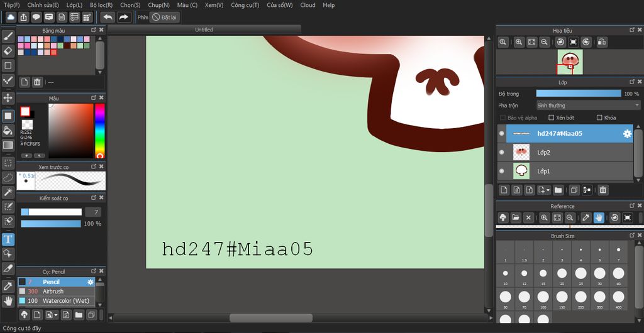Pick the Move tool
Viewport: 644px width, 333px height.
coord(8,98)
